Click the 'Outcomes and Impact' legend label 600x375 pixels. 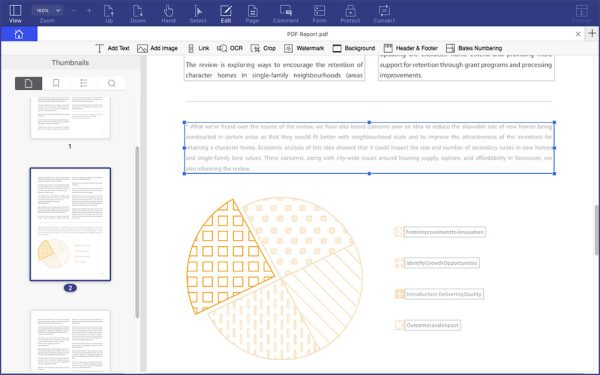point(432,325)
